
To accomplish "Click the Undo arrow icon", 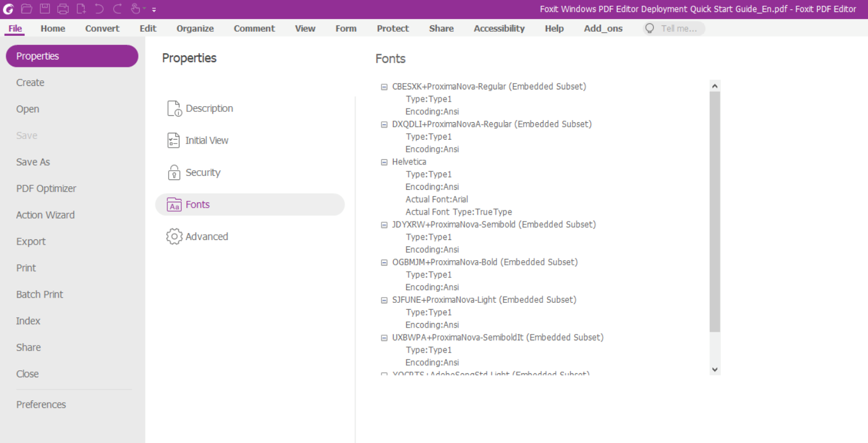I will click(x=99, y=9).
